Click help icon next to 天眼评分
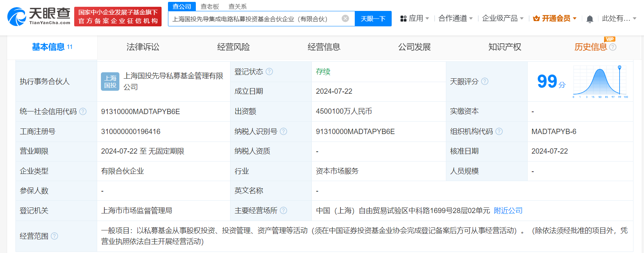 (485, 81)
